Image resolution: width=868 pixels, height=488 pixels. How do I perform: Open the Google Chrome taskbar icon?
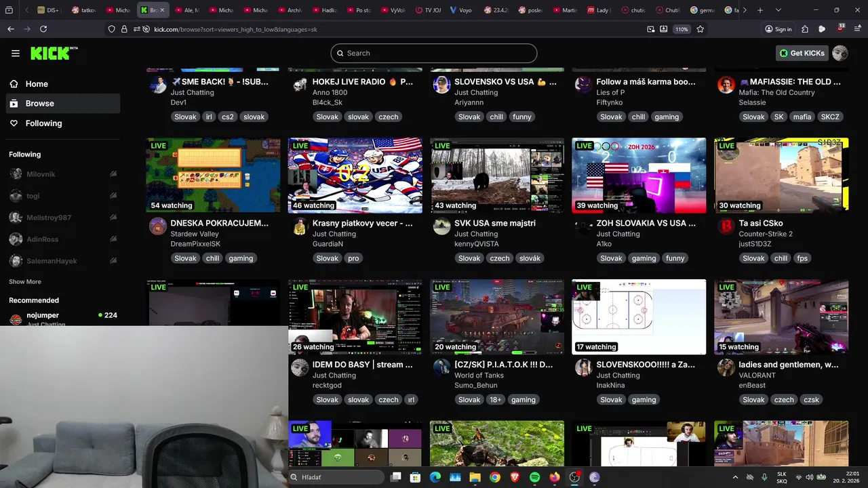point(495,477)
